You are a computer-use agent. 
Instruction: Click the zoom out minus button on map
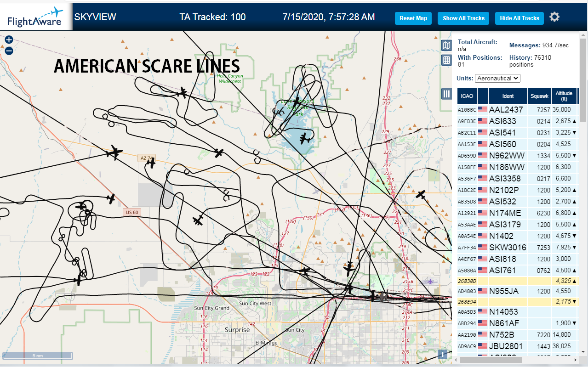(9, 51)
